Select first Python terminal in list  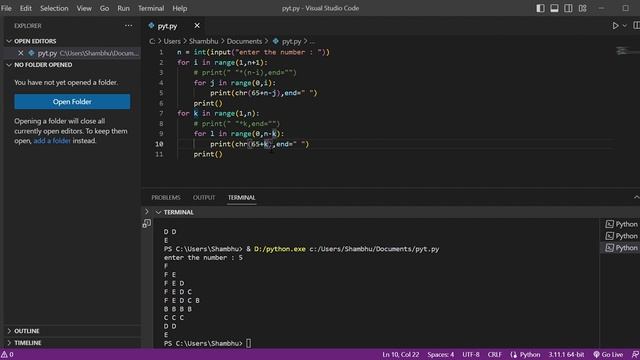[621, 224]
